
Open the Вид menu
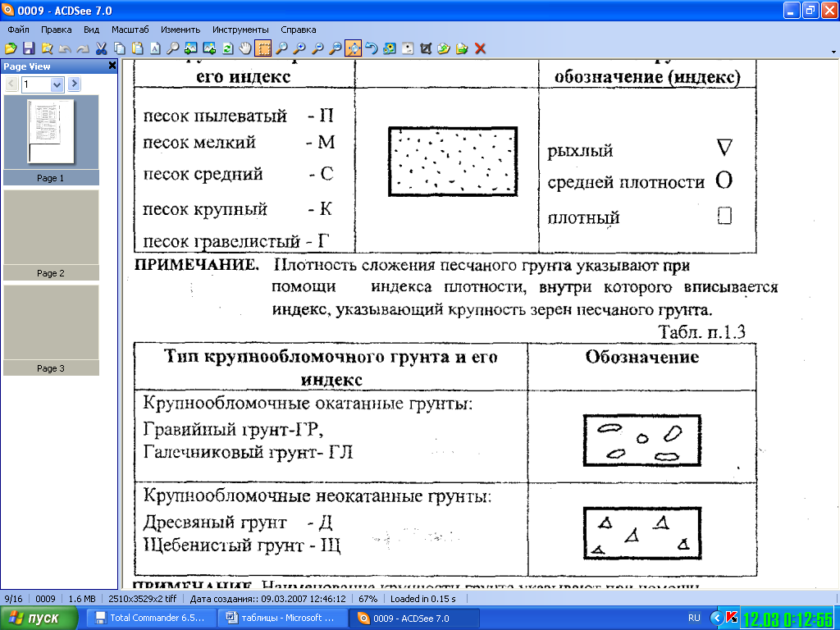coord(92,30)
